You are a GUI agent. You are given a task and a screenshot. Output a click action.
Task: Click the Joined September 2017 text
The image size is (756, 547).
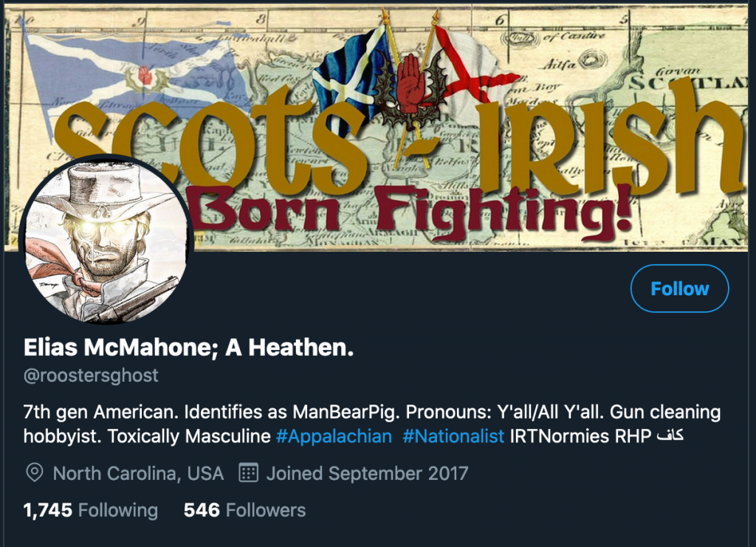[368, 473]
